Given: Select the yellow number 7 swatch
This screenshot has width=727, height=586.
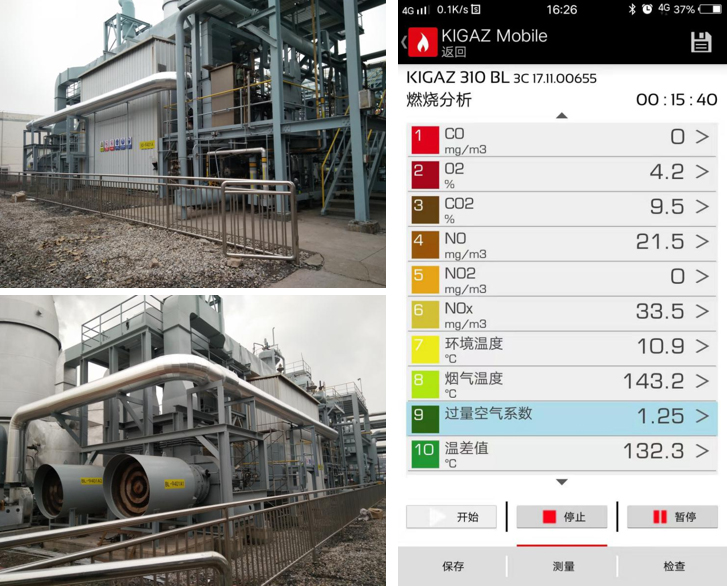Looking at the screenshot, I should pyautogui.click(x=425, y=349).
